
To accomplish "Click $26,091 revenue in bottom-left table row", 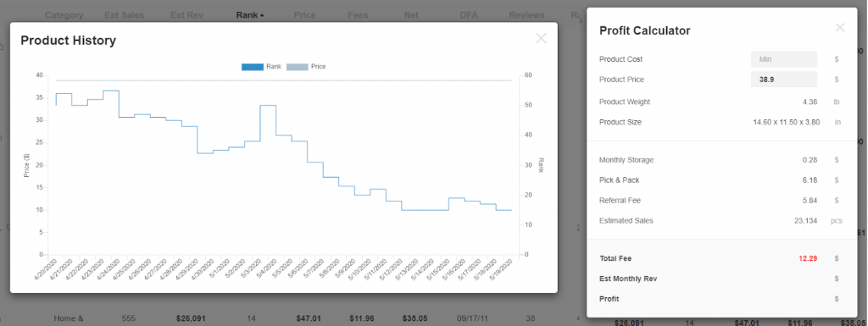I will (190, 318).
